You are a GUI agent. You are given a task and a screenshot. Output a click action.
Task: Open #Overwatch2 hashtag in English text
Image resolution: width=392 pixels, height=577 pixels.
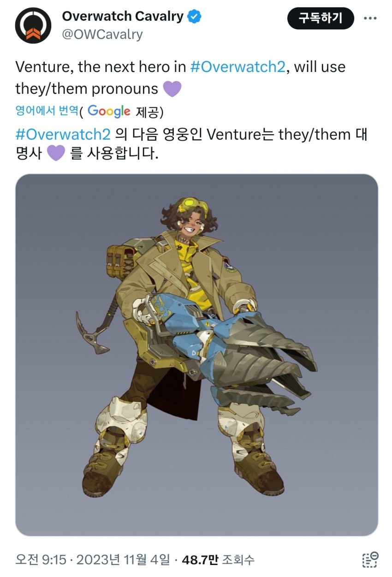coord(238,67)
